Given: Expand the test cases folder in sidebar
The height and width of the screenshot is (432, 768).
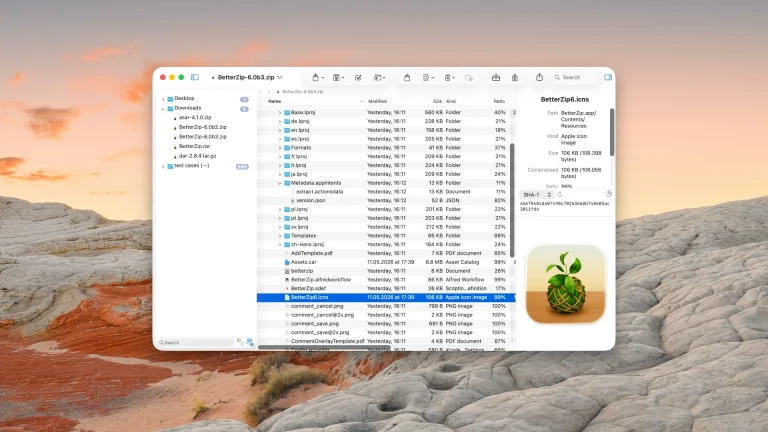Looking at the screenshot, I should coord(163,167).
